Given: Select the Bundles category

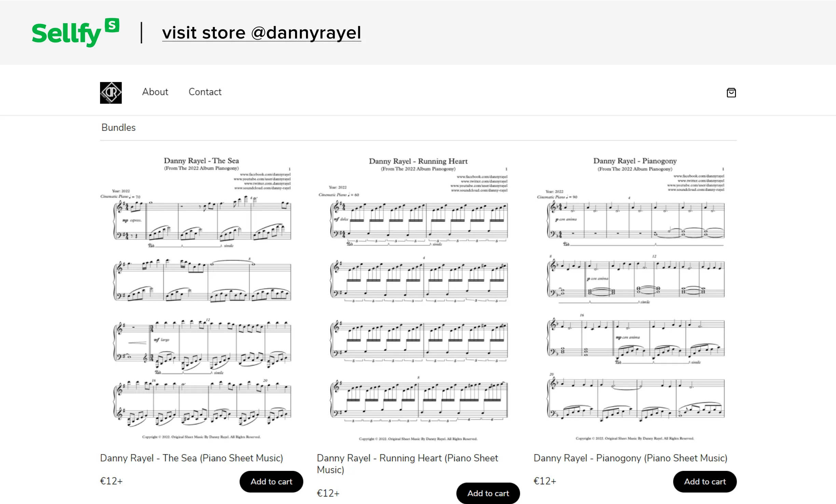Looking at the screenshot, I should (119, 127).
